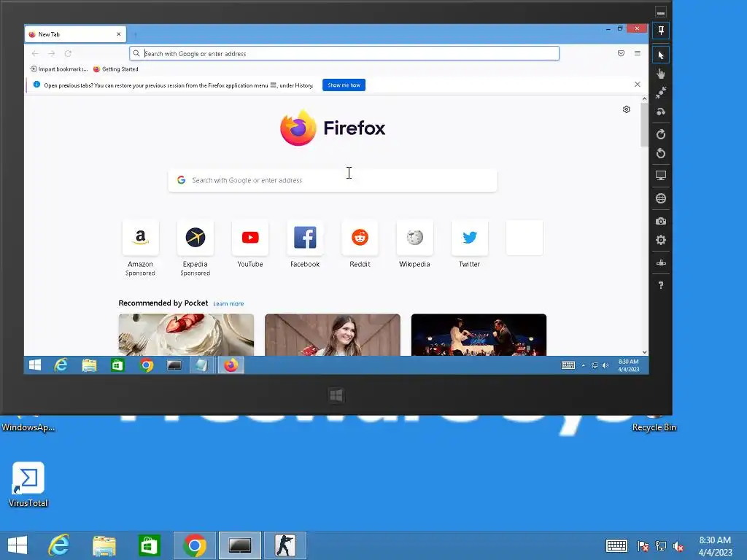
Task: Open Pocket story with dancing couple
Action: [479, 335]
